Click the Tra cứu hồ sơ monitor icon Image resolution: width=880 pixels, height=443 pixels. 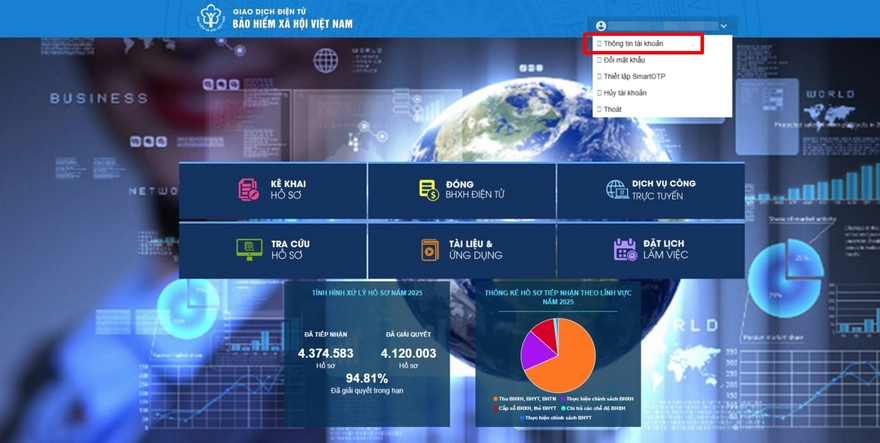point(247,249)
